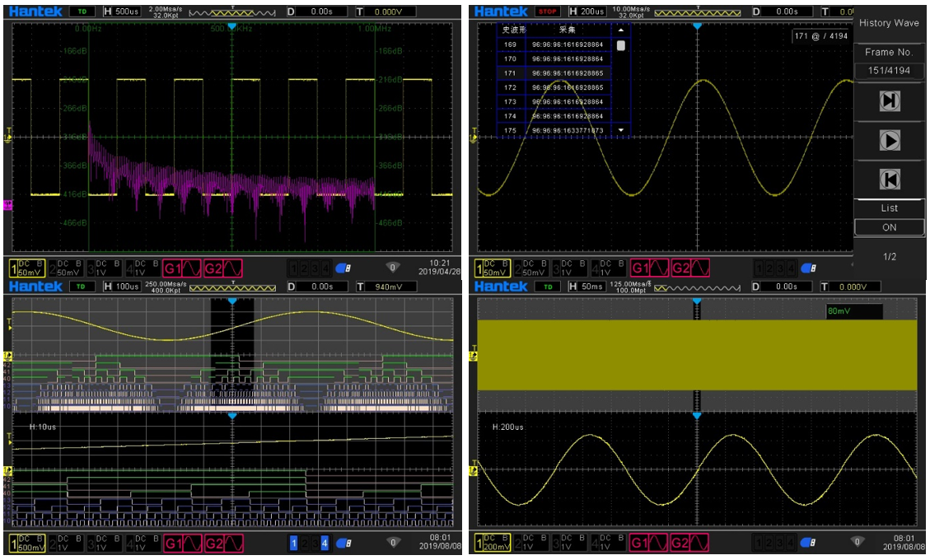Click the Frame No. 151/4194 field
The image size is (930, 560).
point(890,71)
